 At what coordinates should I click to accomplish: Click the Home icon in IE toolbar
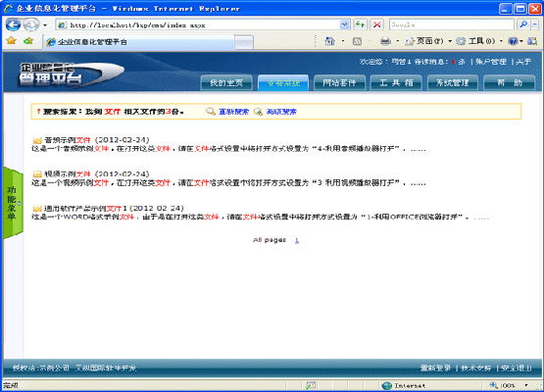click(x=329, y=41)
